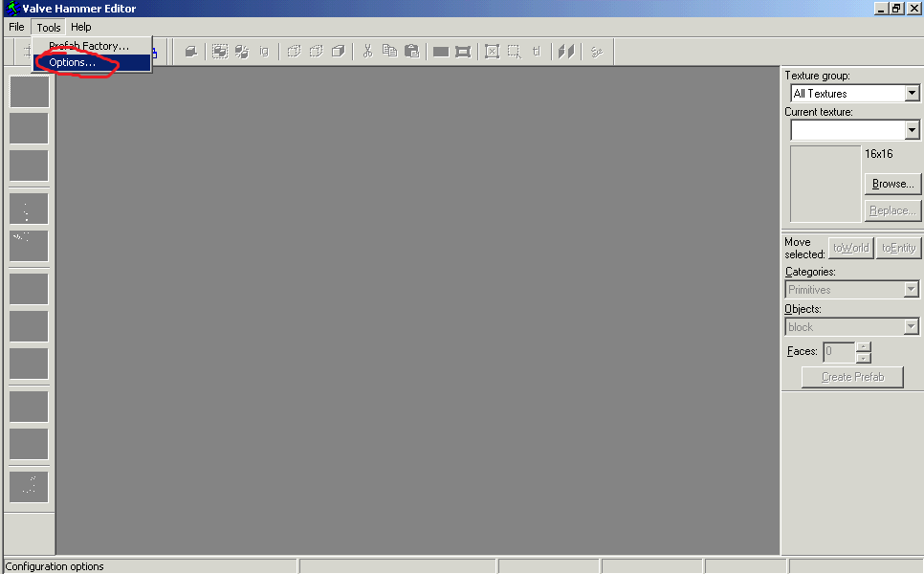Click the Paste clipboard icon
The image size is (924, 574).
click(x=412, y=52)
